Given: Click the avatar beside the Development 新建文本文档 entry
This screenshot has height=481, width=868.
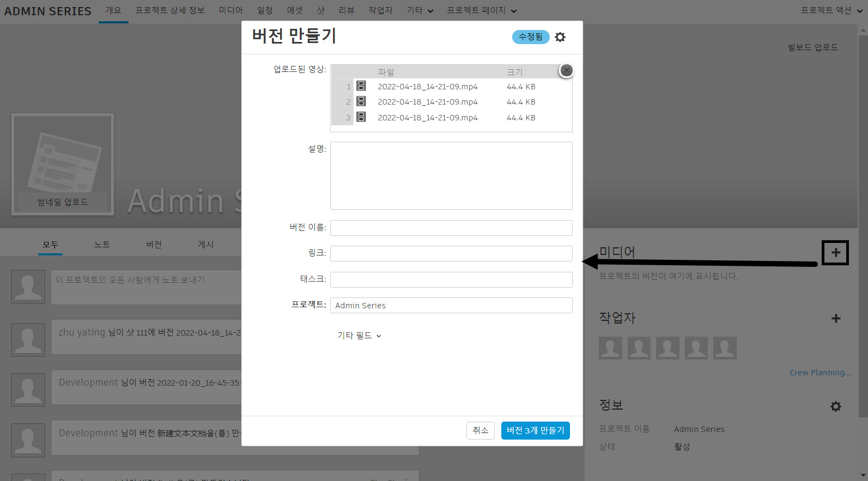Looking at the screenshot, I should (28, 440).
